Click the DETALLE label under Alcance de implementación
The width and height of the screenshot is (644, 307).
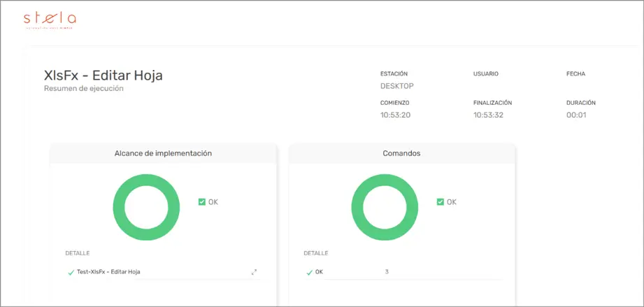[x=77, y=253]
